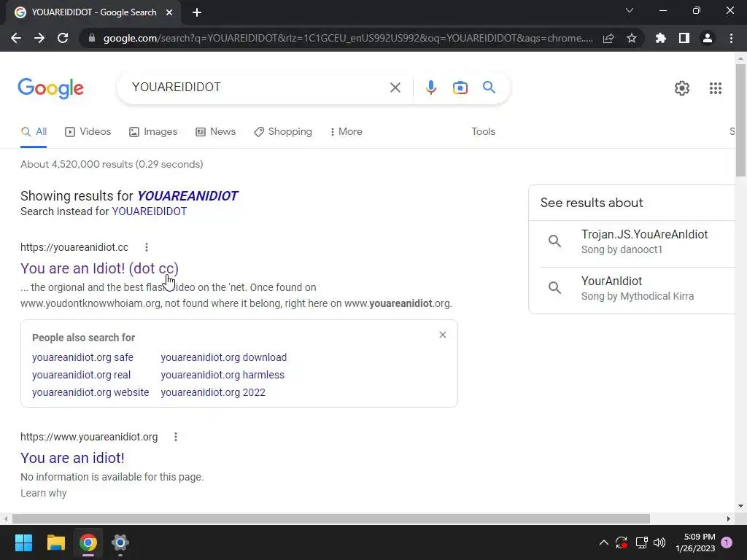Open Settings from the taskbar
Image resolution: width=747 pixels, height=560 pixels.
pyautogui.click(x=120, y=542)
